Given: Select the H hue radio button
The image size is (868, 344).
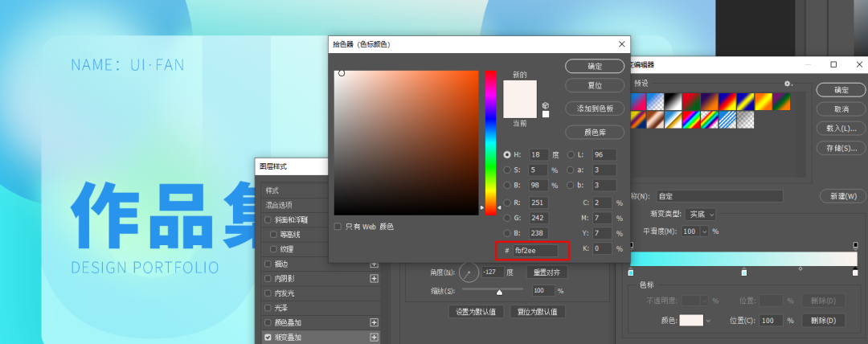Looking at the screenshot, I should [x=507, y=155].
